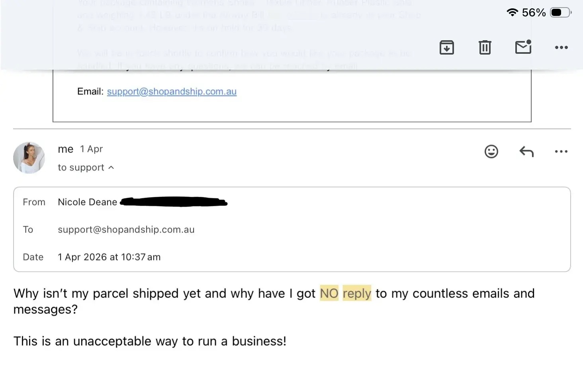Tap the highlighted word "reply" in the message
583x392 pixels.
tap(357, 293)
